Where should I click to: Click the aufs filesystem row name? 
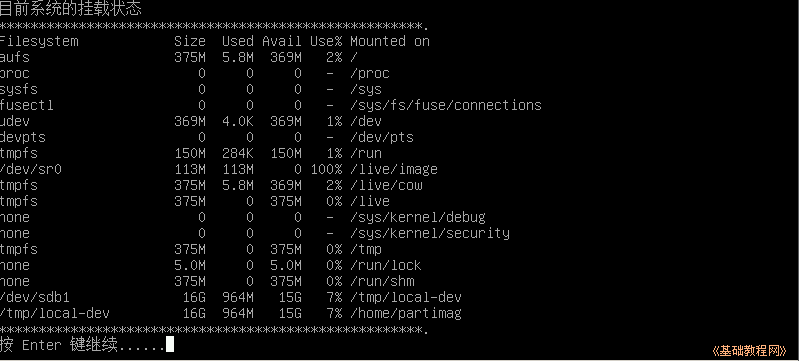(x=15, y=57)
